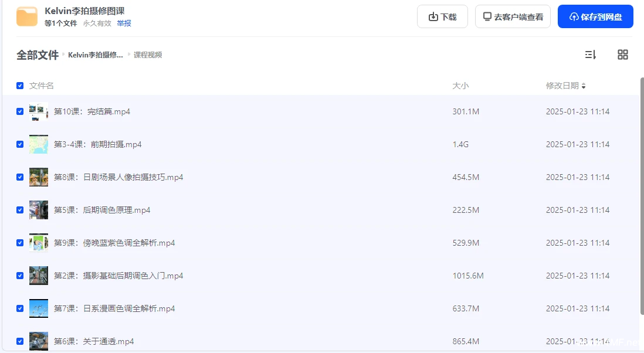
Task: Click the 去客户端查看 button
Action: pos(513,16)
